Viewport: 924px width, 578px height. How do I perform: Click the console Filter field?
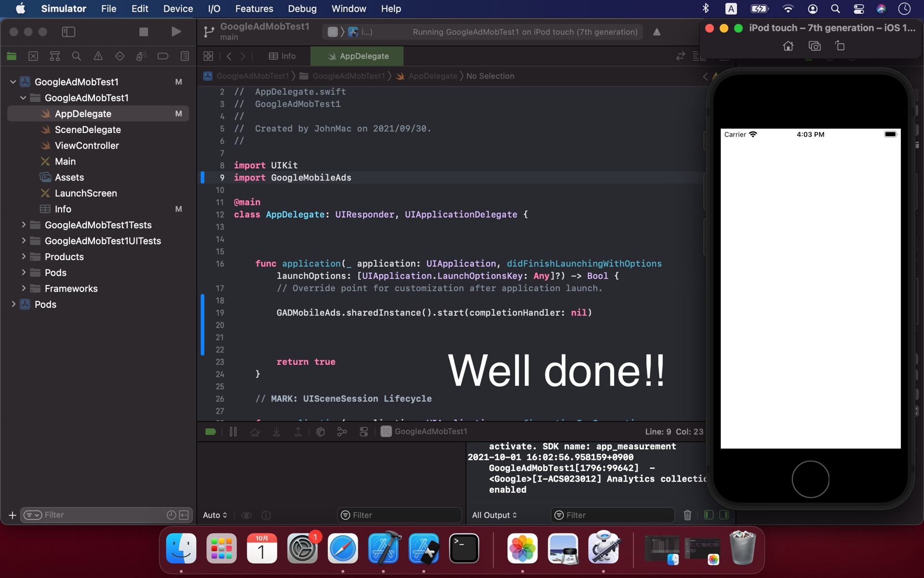[x=613, y=515]
